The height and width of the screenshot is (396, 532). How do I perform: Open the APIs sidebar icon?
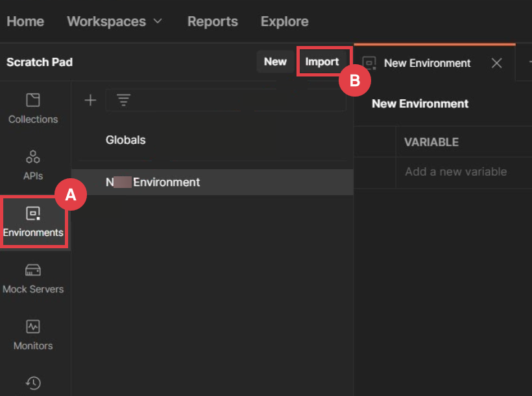33,165
